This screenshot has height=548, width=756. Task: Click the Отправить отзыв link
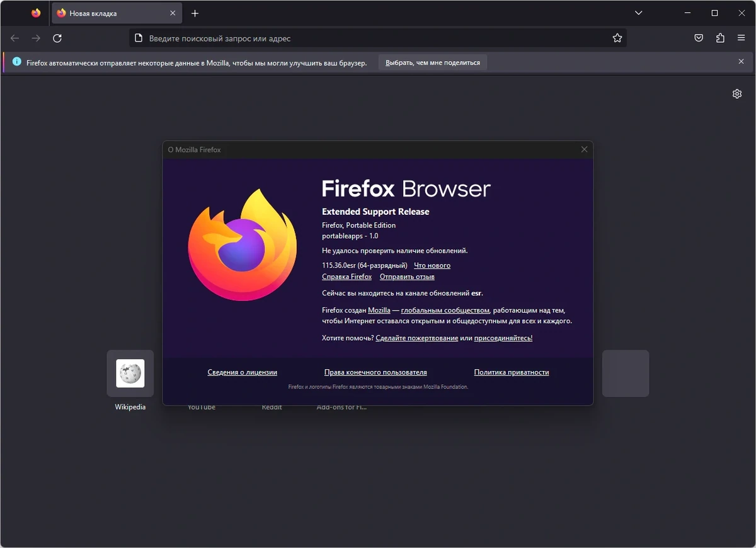pos(407,277)
